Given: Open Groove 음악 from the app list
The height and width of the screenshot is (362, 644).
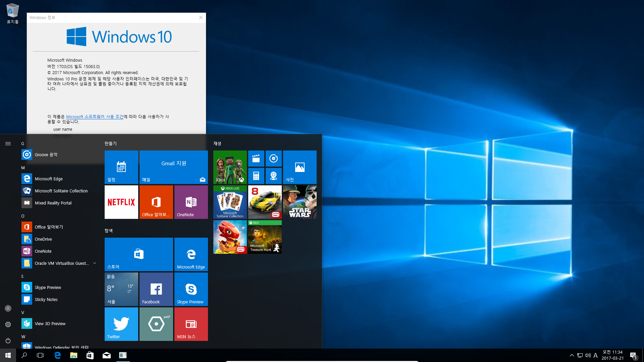Looking at the screenshot, I should click(x=60, y=155).
